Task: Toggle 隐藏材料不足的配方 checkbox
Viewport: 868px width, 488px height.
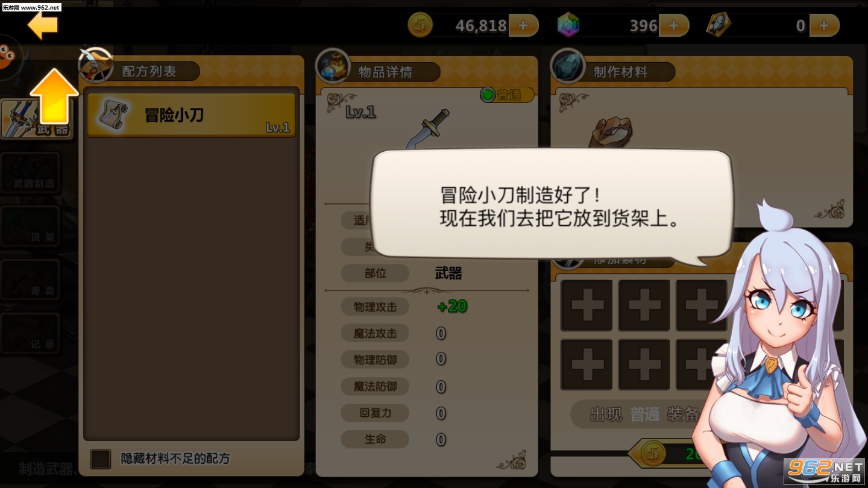Action: click(101, 459)
